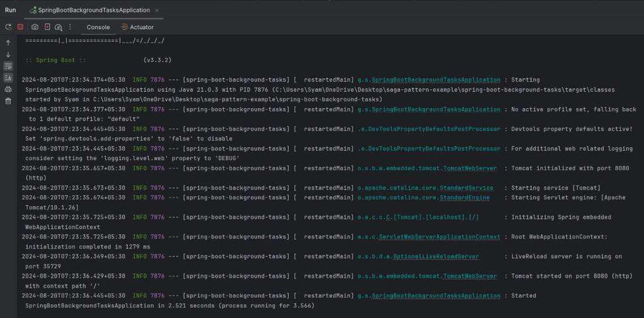The height and width of the screenshot is (318, 644).
Task: Click the ':: Spring Boot ::' banner text
Action: click(x=55, y=60)
